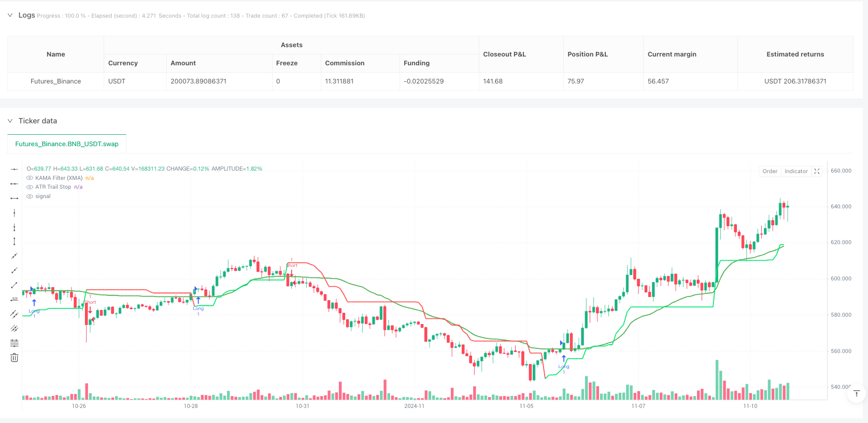The image size is (868, 423).
Task: Click the Futures_Binance row name cell
Action: tap(55, 81)
